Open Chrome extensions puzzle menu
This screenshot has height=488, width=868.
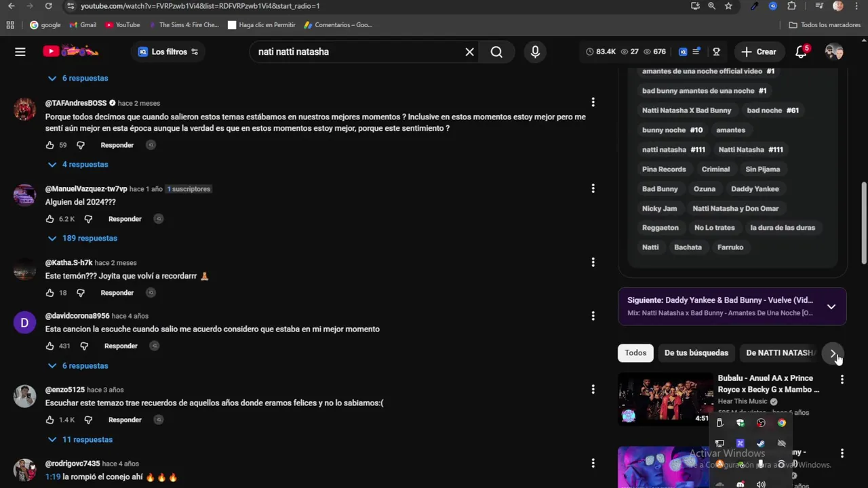coord(791,6)
